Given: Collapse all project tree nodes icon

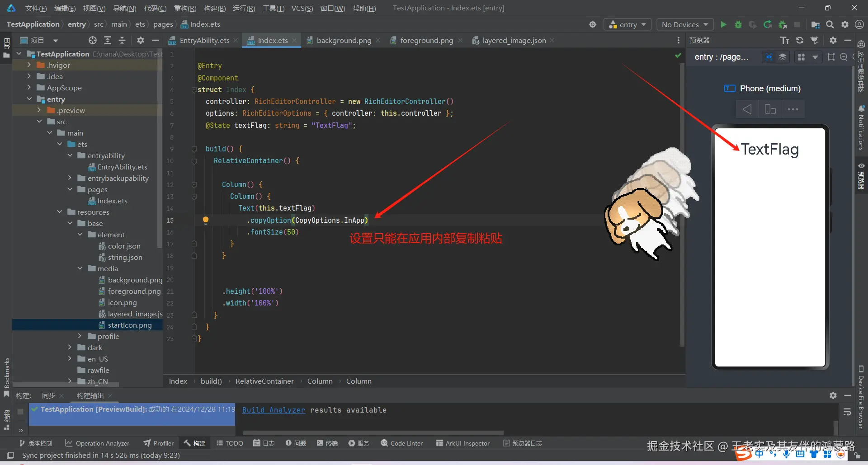Looking at the screenshot, I should coord(122,40).
